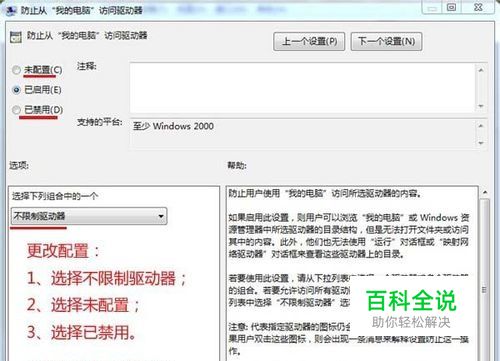Select the 已禁用(D) radio button
Viewport: 500px width, 361px height.
click(16, 110)
